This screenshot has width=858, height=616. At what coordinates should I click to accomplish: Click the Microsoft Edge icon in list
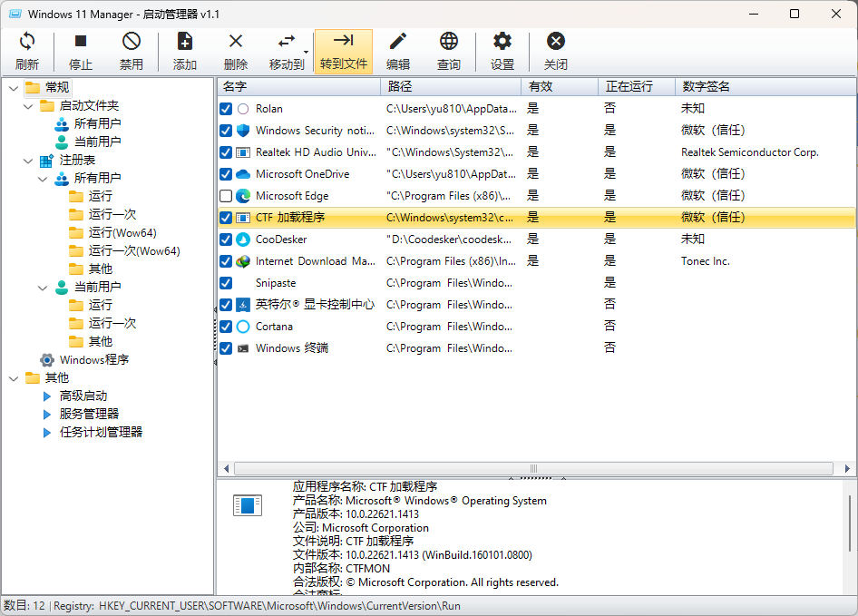click(x=243, y=195)
